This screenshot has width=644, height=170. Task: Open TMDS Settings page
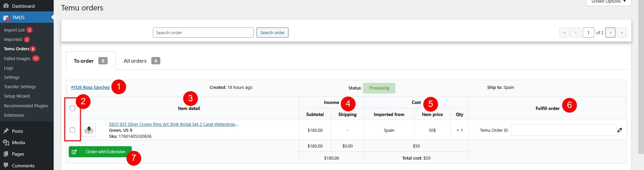point(12,77)
